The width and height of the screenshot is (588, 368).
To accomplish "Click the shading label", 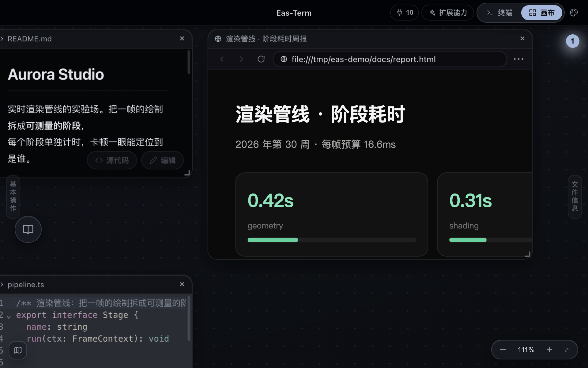I will coord(464,226).
